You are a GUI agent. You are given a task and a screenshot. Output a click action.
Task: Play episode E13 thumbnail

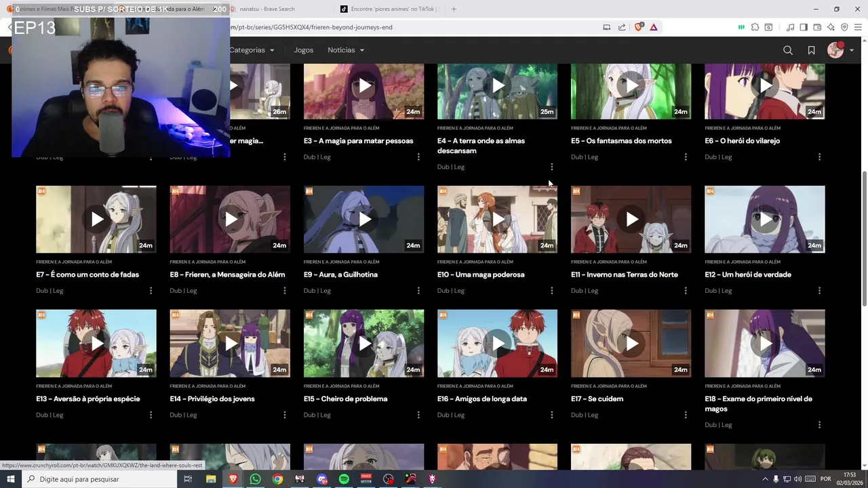pos(96,344)
